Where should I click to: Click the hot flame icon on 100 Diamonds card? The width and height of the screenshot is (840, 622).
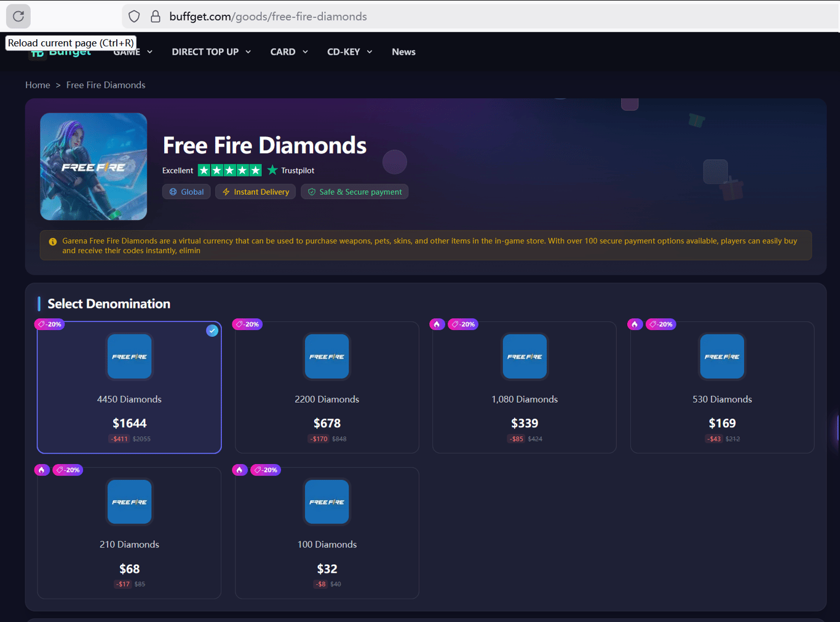pos(240,470)
